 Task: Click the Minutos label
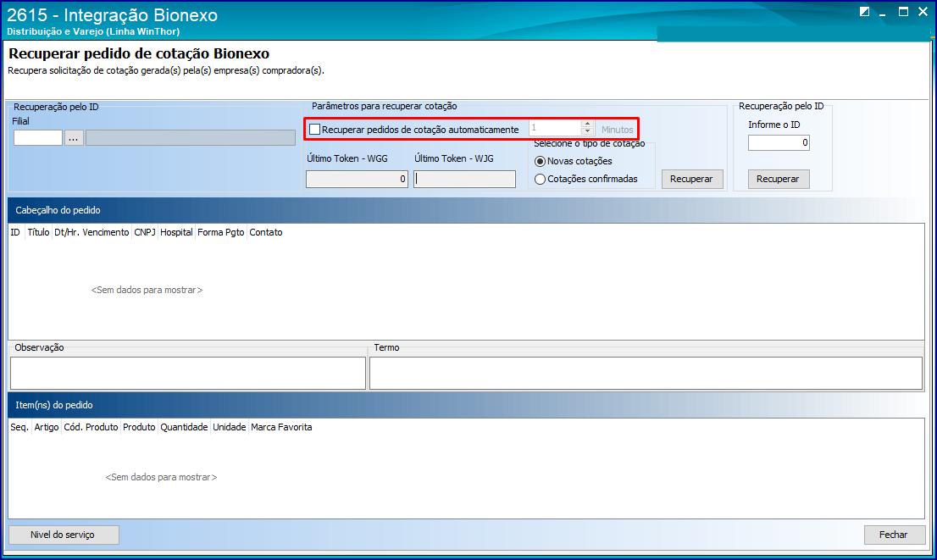pos(618,130)
